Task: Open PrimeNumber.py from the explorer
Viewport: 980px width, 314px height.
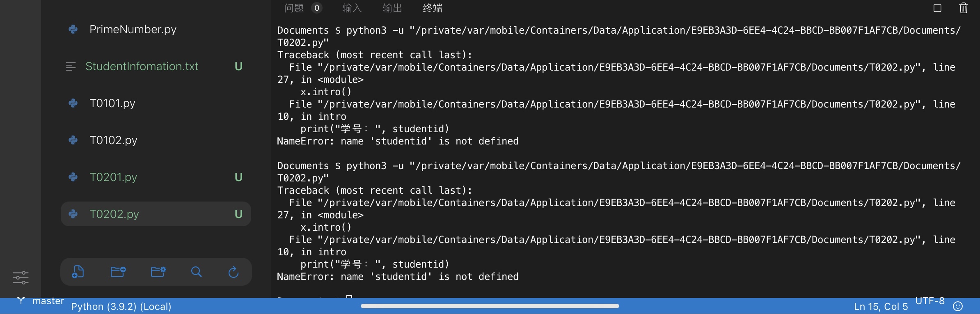Action: pos(133,29)
